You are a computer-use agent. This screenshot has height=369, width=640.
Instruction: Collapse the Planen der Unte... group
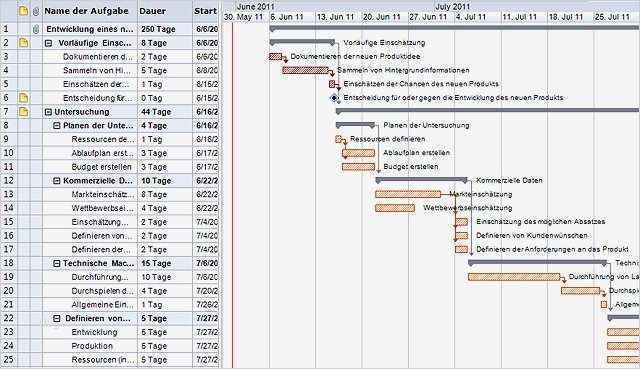tap(57, 126)
